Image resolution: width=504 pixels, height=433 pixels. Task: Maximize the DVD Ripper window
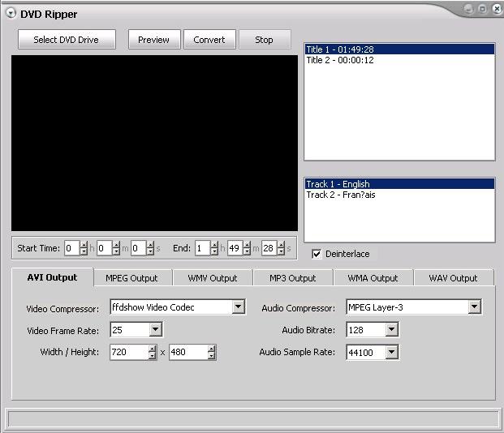pos(482,9)
